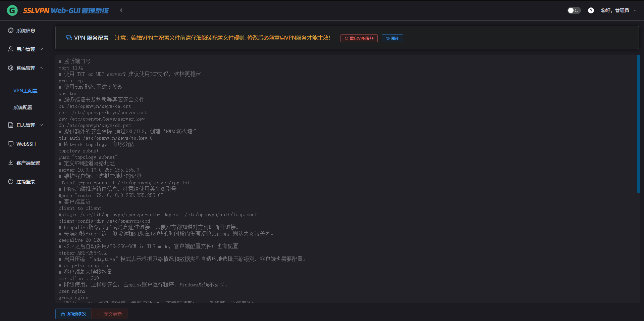This screenshot has width=644, height=321.
Task: Click the 'keepalive 20 120' line
Action: (80, 240)
